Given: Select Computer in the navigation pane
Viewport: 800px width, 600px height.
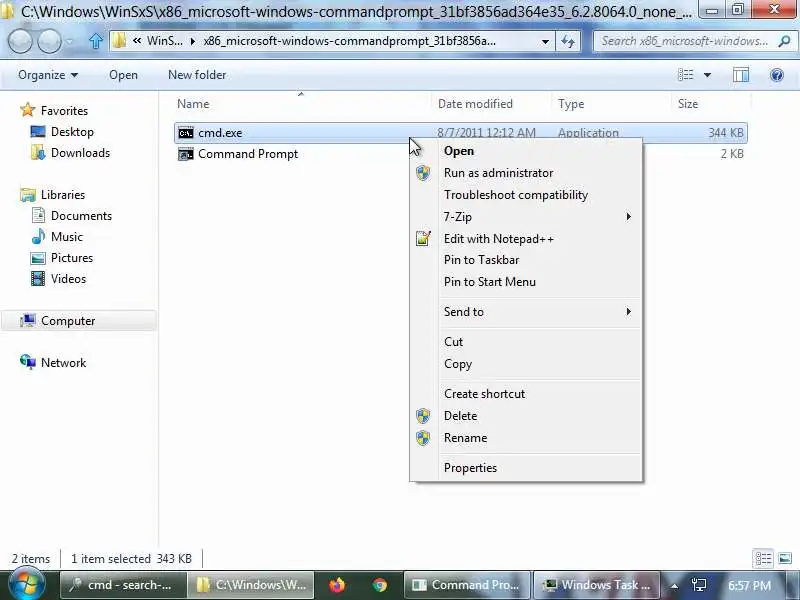Looking at the screenshot, I should [x=79, y=320].
